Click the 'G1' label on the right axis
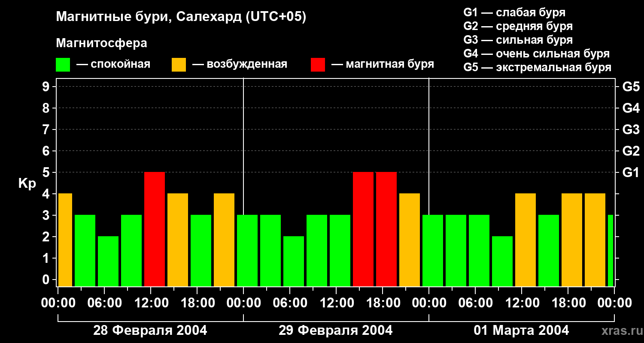This screenshot has height=343, width=644. pyautogui.click(x=631, y=172)
